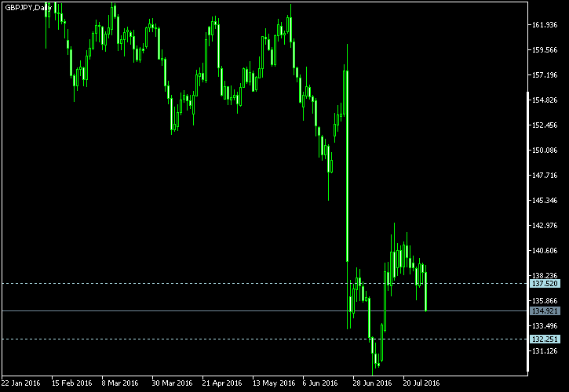The width and height of the screenshot is (569, 392).
Task: Click the 157.196 price axis value
Action: [x=545, y=75]
